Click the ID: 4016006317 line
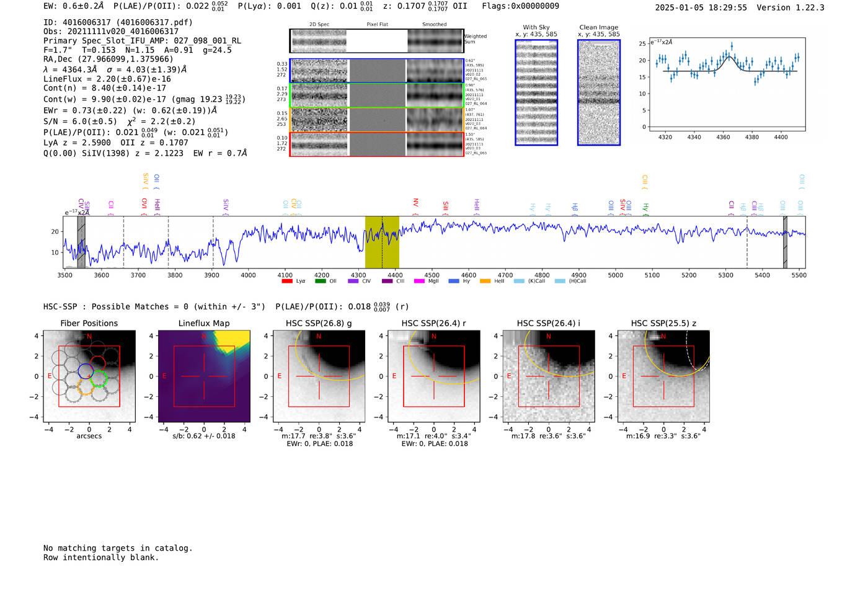868x591 pixels. [118, 22]
